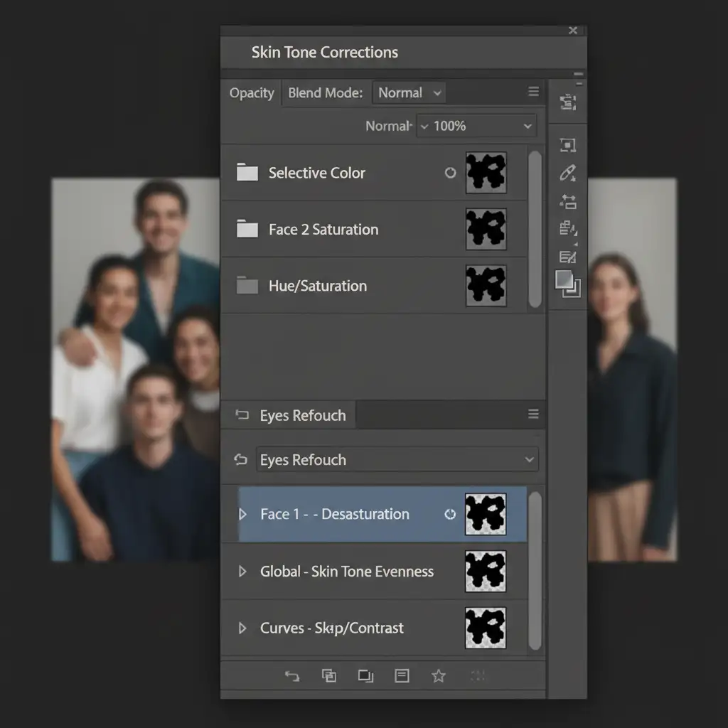Open the Blend Mode Normal dropdown
Image resolution: width=728 pixels, height=728 pixels.
[x=410, y=93]
